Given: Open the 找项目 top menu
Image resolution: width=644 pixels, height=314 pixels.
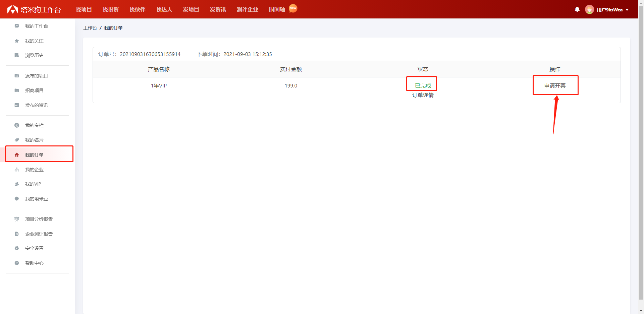Looking at the screenshot, I should [x=84, y=9].
